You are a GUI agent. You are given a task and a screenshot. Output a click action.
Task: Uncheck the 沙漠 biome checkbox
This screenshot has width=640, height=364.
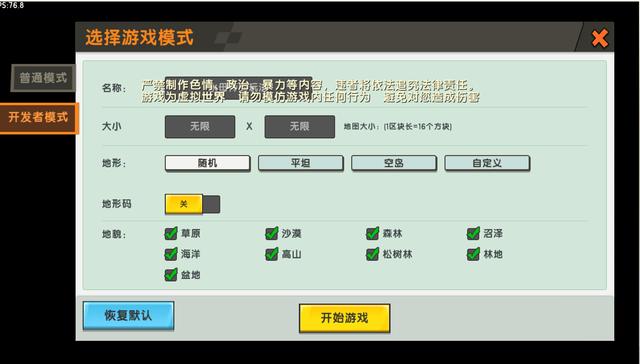click(x=272, y=233)
